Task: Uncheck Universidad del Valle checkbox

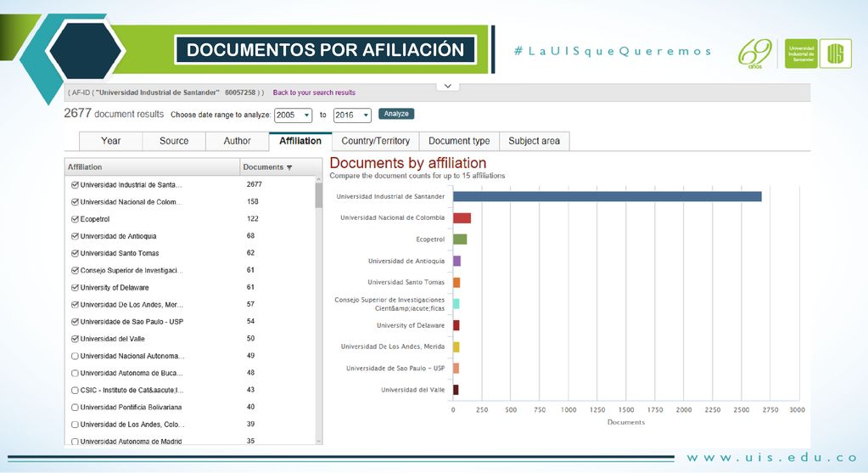Action: click(75, 339)
